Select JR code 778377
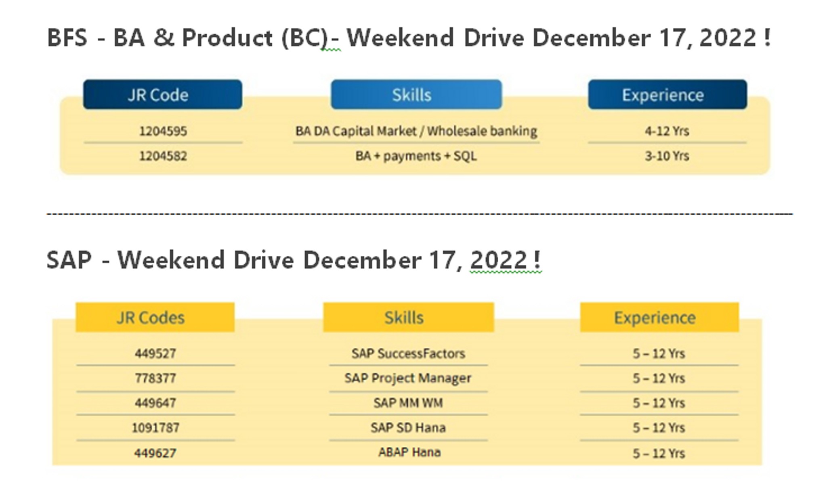The image size is (827, 504). tap(155, 379)
